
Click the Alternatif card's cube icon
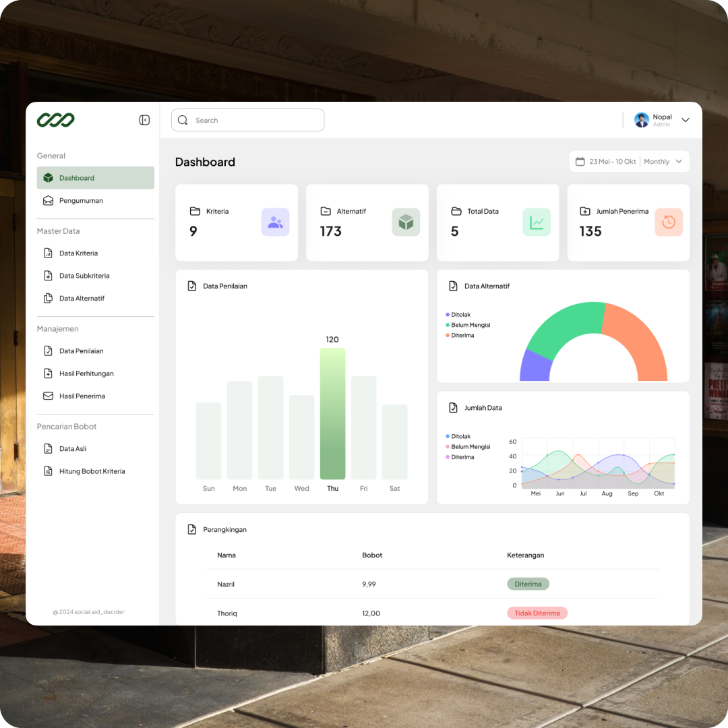[406, 222]
